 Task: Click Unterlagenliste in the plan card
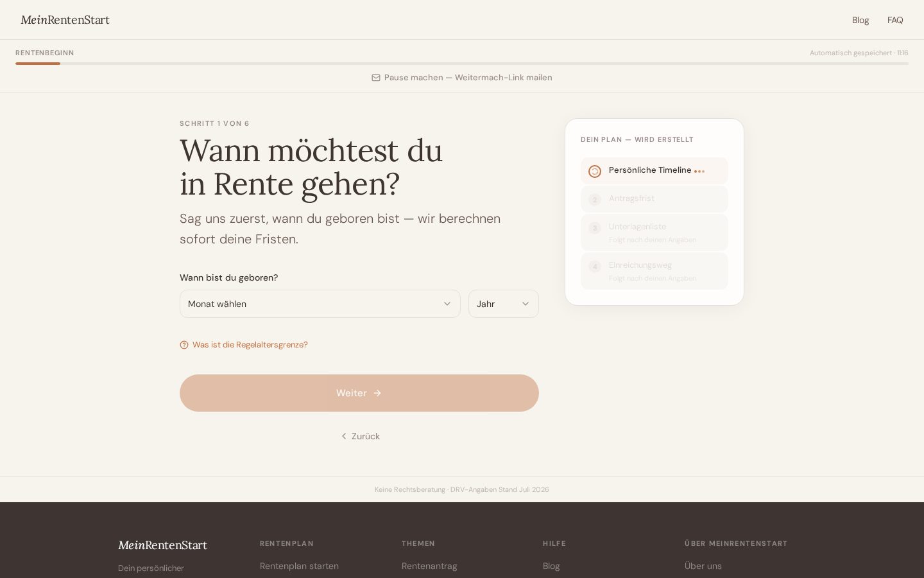(654, 232)
